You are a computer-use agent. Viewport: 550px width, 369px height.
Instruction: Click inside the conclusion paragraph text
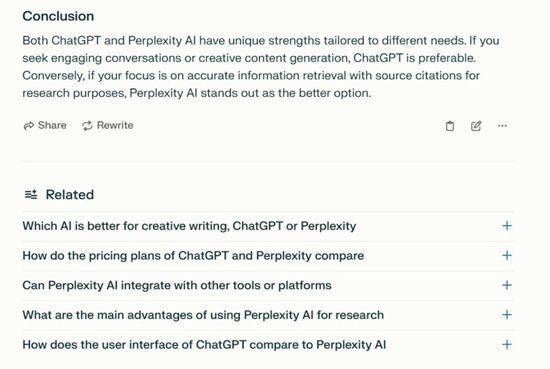click(x=261, y=67)
